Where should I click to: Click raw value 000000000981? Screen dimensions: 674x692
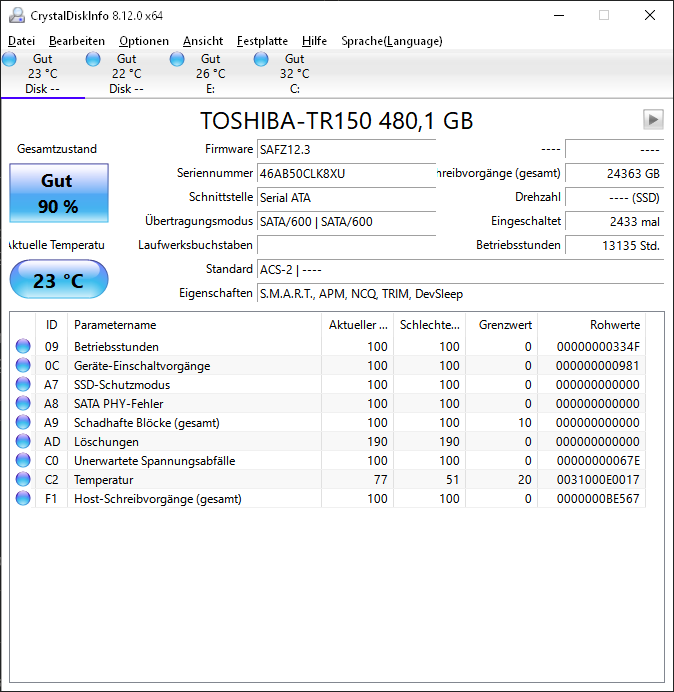click(x=598, y=366)
